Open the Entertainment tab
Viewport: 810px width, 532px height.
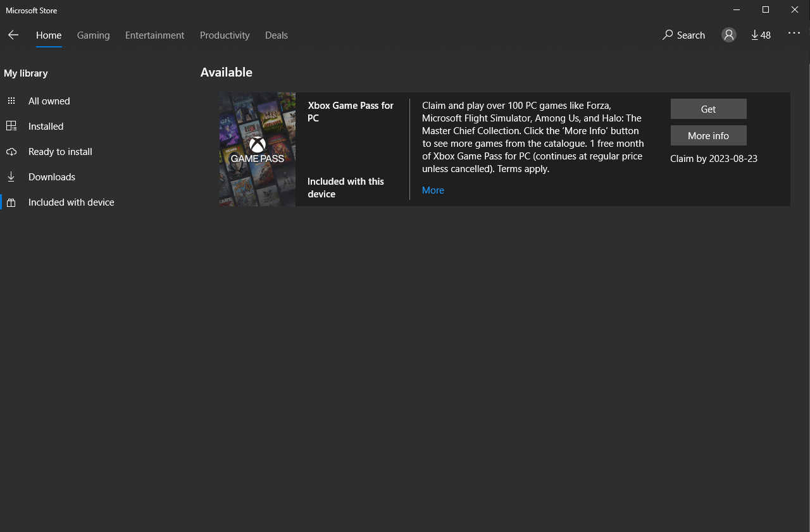coord(155,35)
